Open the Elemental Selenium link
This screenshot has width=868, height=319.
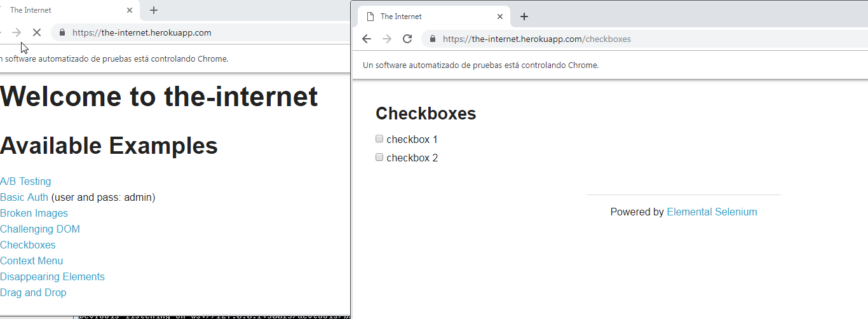tap(712, 212)
